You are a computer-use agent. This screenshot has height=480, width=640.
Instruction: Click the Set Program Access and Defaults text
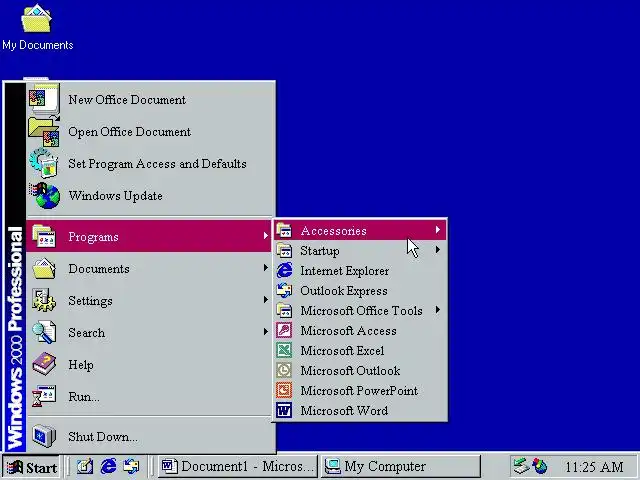pyautogui.click(x=157, y=164)
